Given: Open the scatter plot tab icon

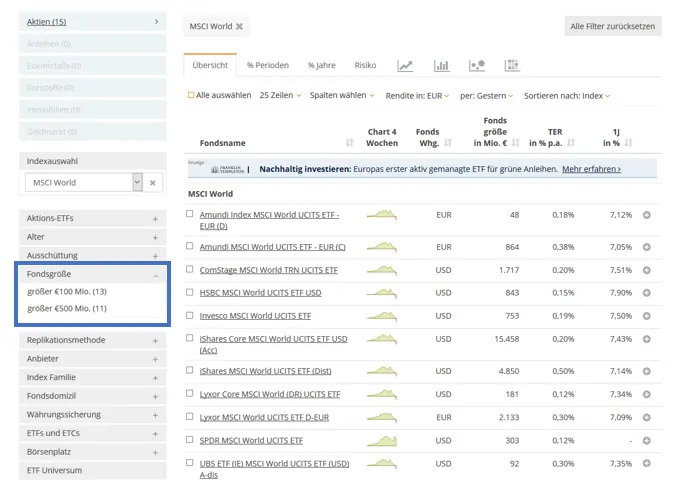Looking at the screenshot, I should [477, 66].
